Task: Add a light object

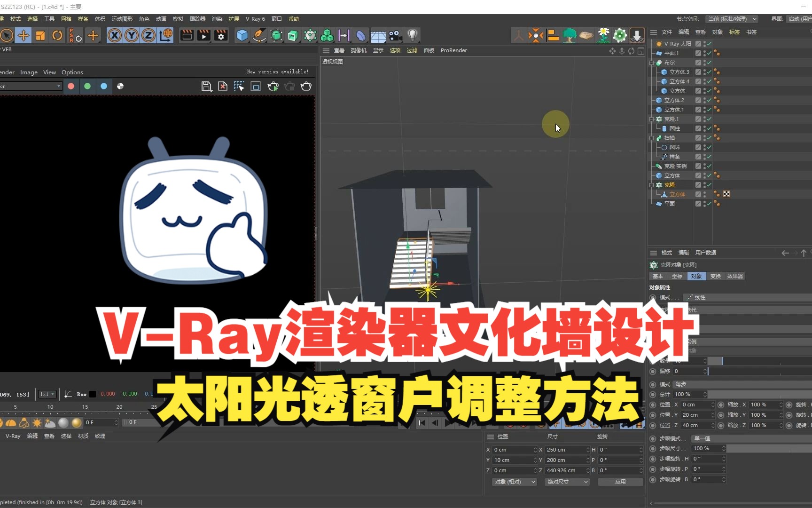Action: (x=412, y=35)
